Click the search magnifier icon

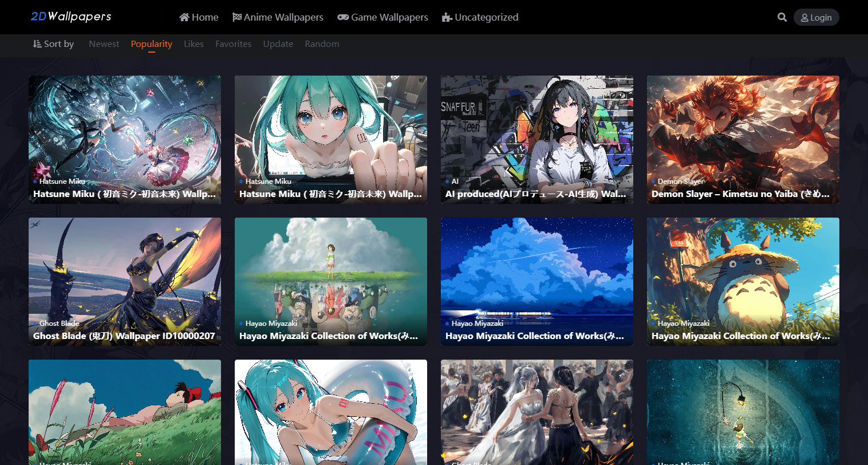[782, 17]
